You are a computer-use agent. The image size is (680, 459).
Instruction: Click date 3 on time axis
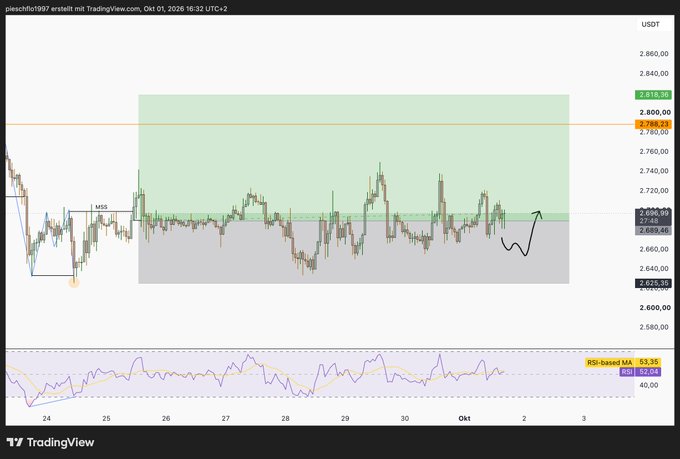click(584, 419)
